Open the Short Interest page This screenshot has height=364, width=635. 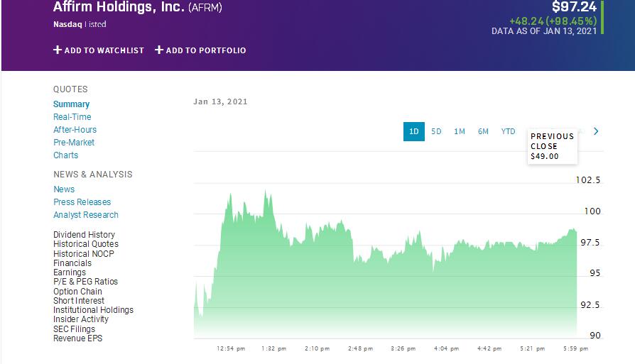click(79, 301)
